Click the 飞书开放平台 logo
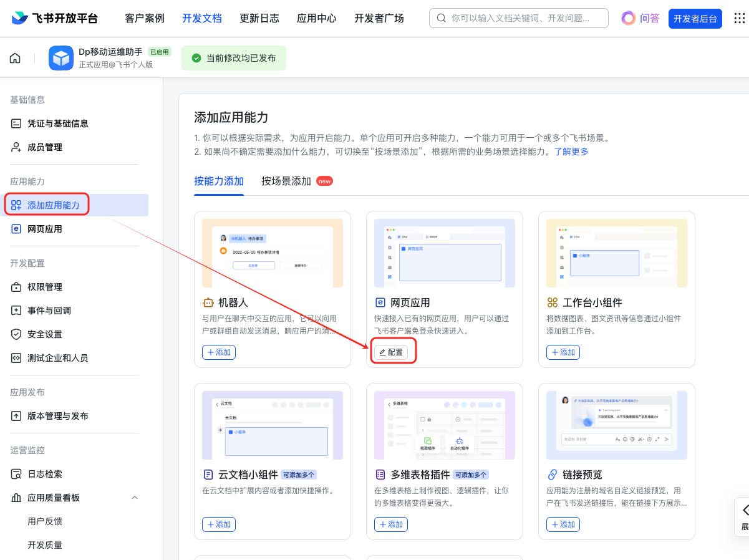Viewport: 749px width, 560px height. 55,18
